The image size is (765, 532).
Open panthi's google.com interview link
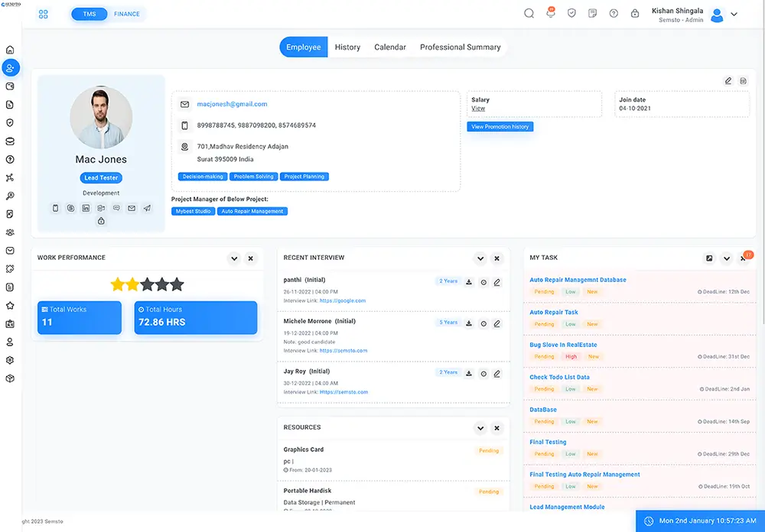tap(343, 301)
